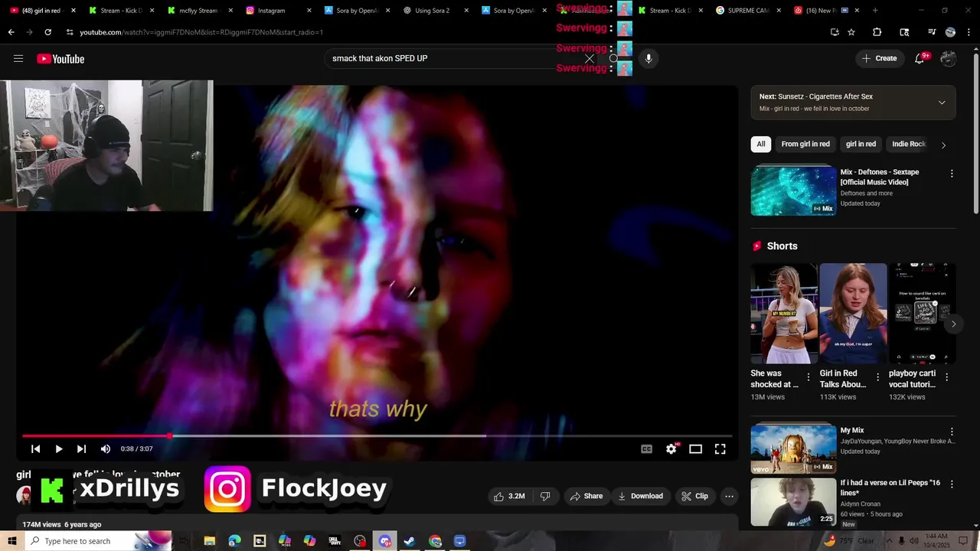Open Windows action center notifications
This screenshot has height=551, width=980.
coord(964,541)
